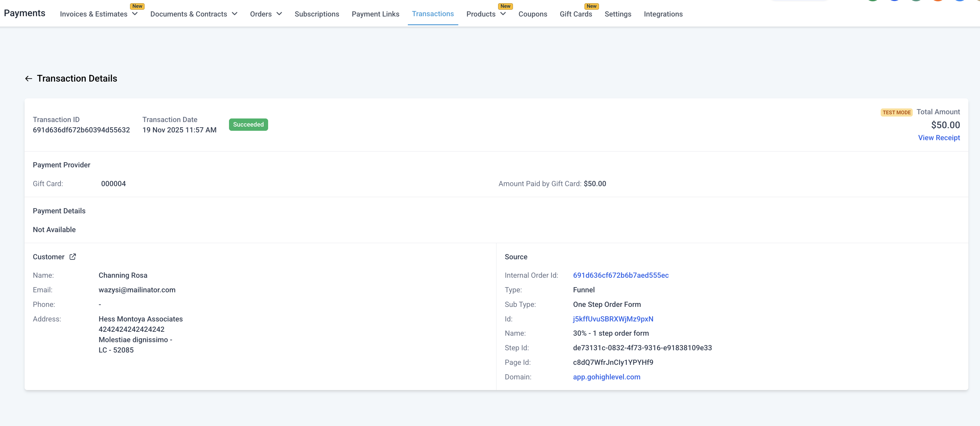
Task: Open the Internal Order Id link
Action: [620, 275]
